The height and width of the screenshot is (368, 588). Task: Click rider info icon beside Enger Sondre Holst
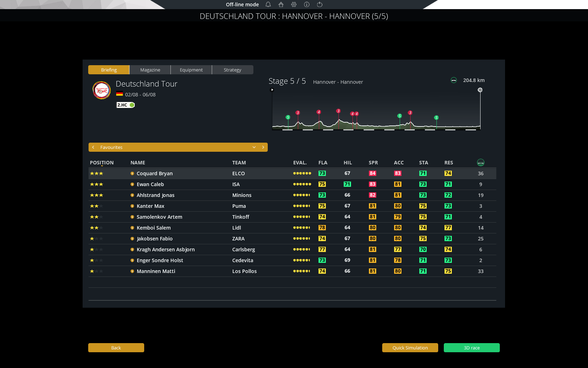click(x=132, y=260)
